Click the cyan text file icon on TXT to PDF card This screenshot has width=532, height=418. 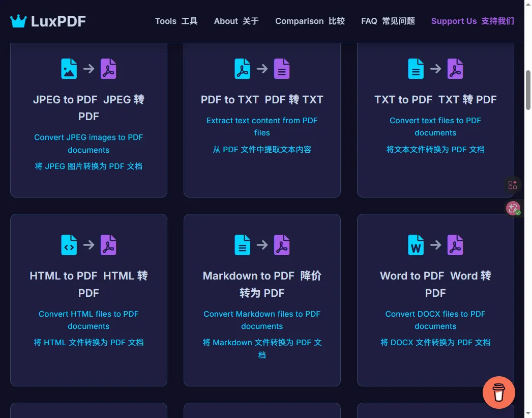point(416,69)
